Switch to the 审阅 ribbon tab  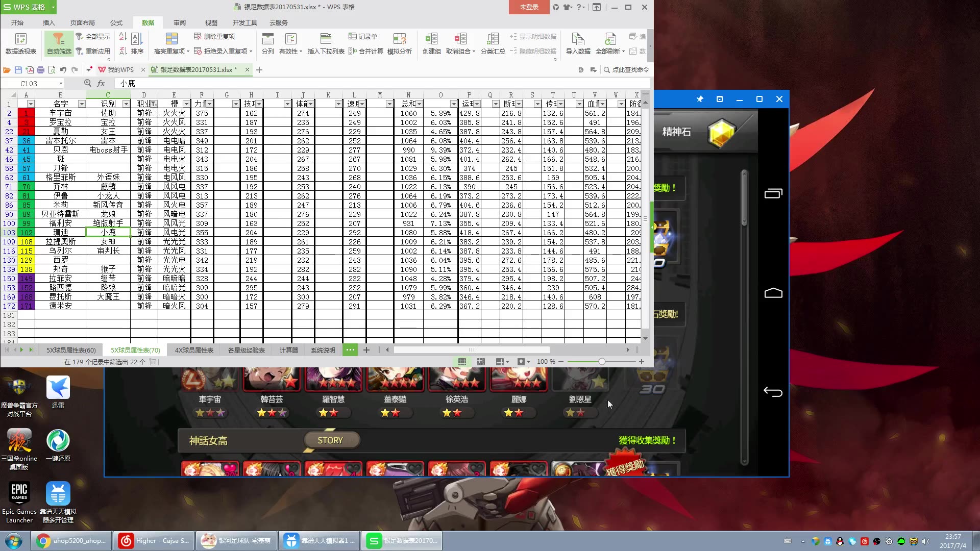(x=180, y=22)
